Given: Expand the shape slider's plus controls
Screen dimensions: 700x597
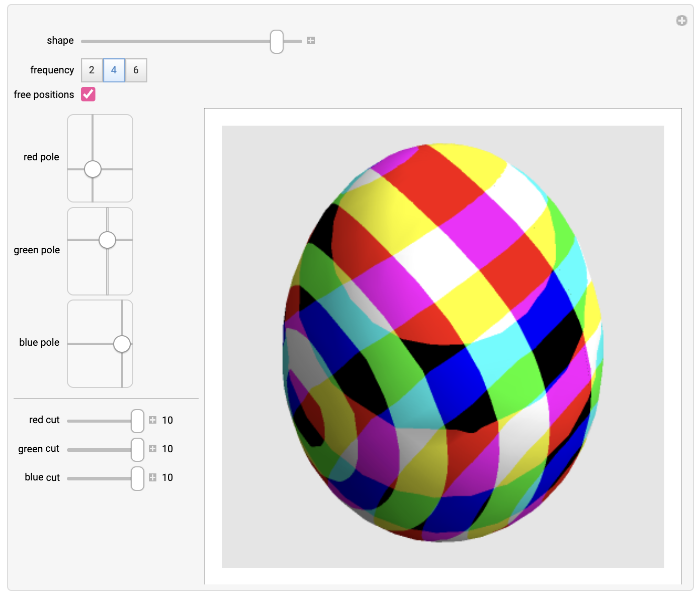Looking at the screenshot, I should tap(311, 41).
